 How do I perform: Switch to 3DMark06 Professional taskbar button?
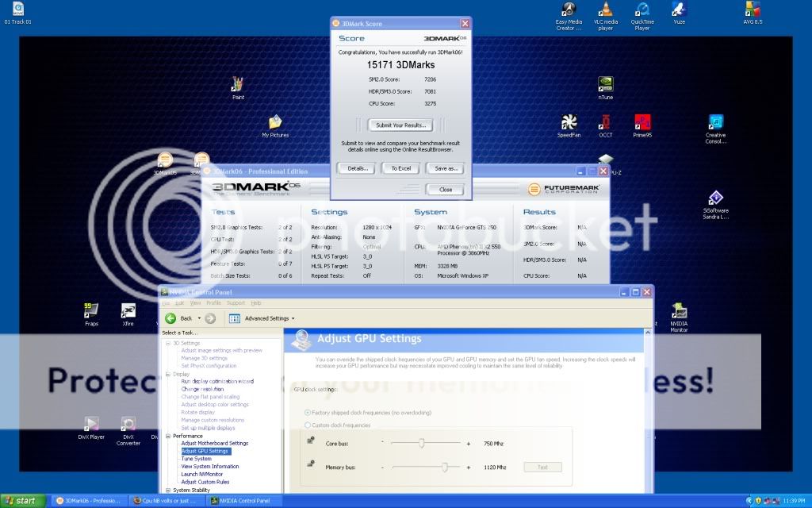(x=88, y=501)
